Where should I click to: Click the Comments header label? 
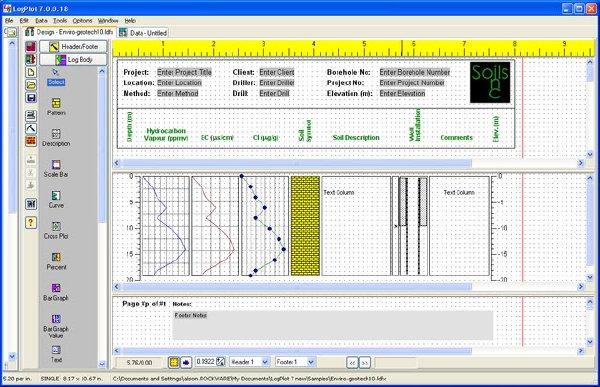(457, 137)
